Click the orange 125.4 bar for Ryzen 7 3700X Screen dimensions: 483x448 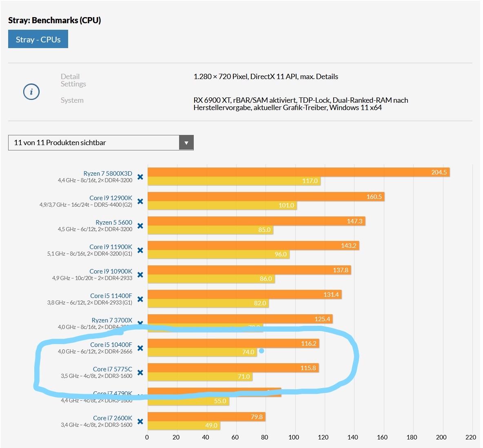click(x=240, y=319)
